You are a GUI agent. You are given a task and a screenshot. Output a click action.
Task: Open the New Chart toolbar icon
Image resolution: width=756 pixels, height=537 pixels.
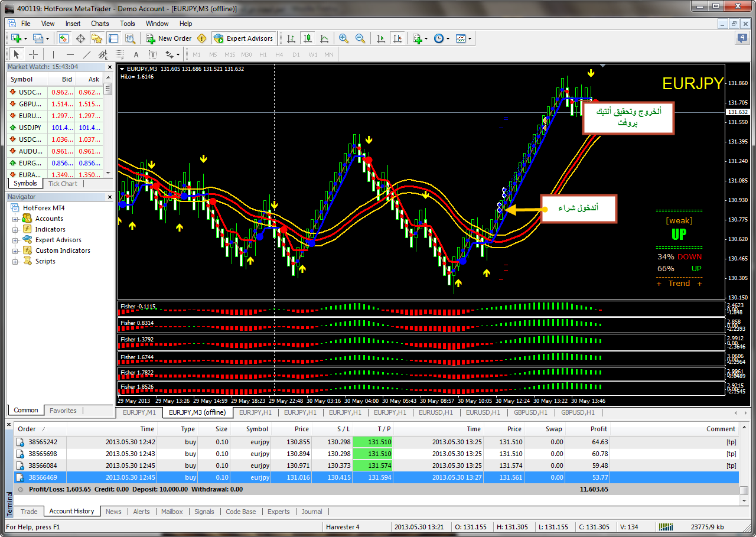coord(15,38)
